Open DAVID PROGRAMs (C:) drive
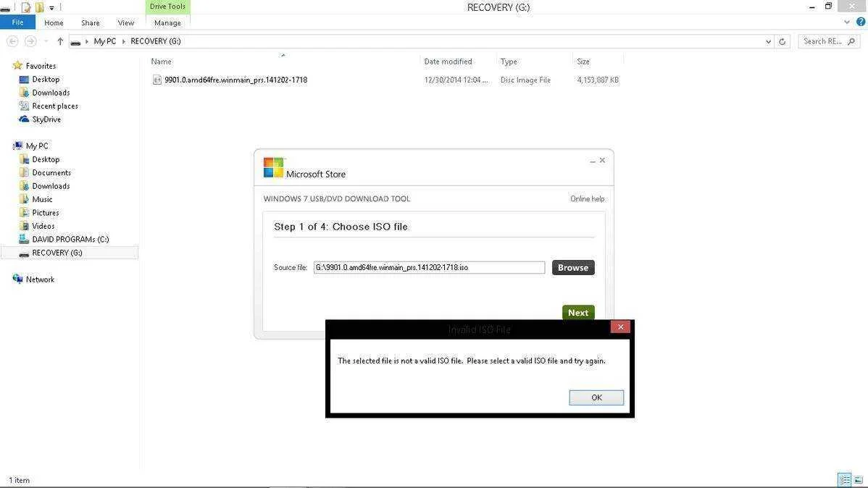 70,239
